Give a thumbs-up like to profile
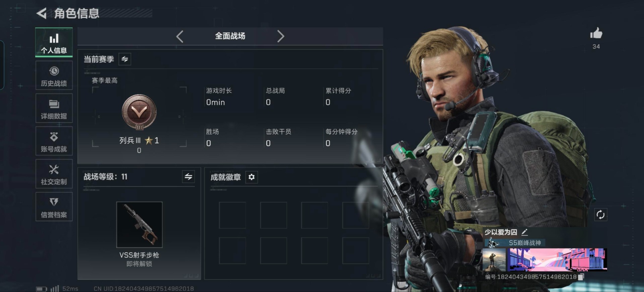Viewport: 644px width, 292px height. coord(596,34)
